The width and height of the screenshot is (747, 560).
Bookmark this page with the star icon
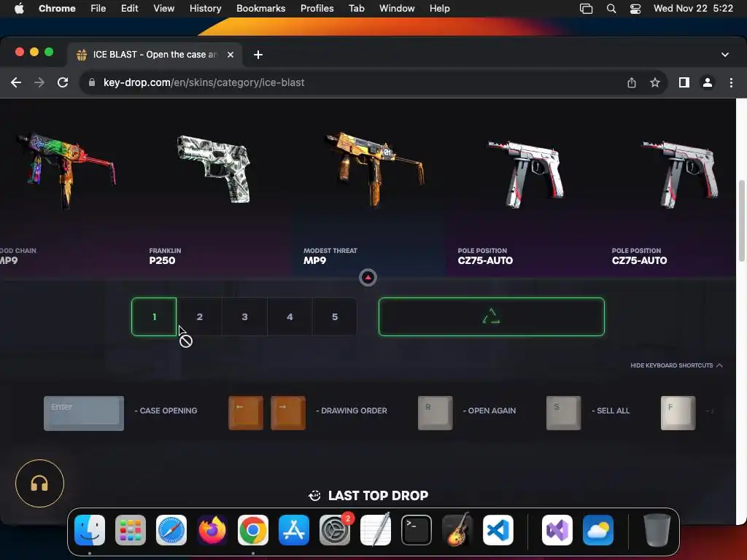(655, 82)
